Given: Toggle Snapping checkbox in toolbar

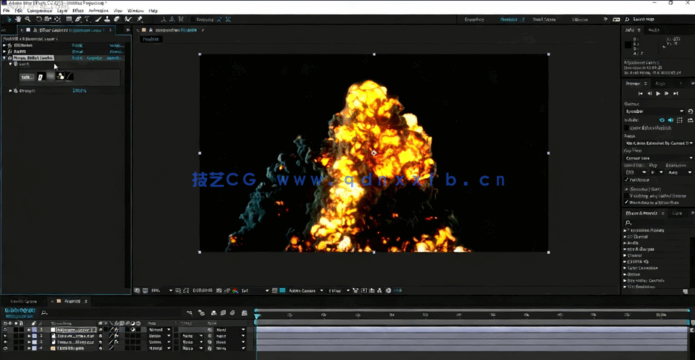Looking at the screenshot, I should pos(193,20).
